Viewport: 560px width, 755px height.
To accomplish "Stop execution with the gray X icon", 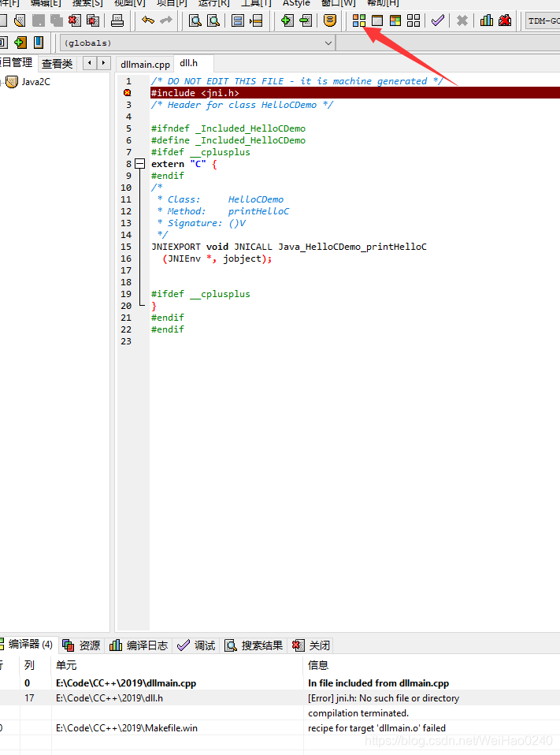I will 462,20.
